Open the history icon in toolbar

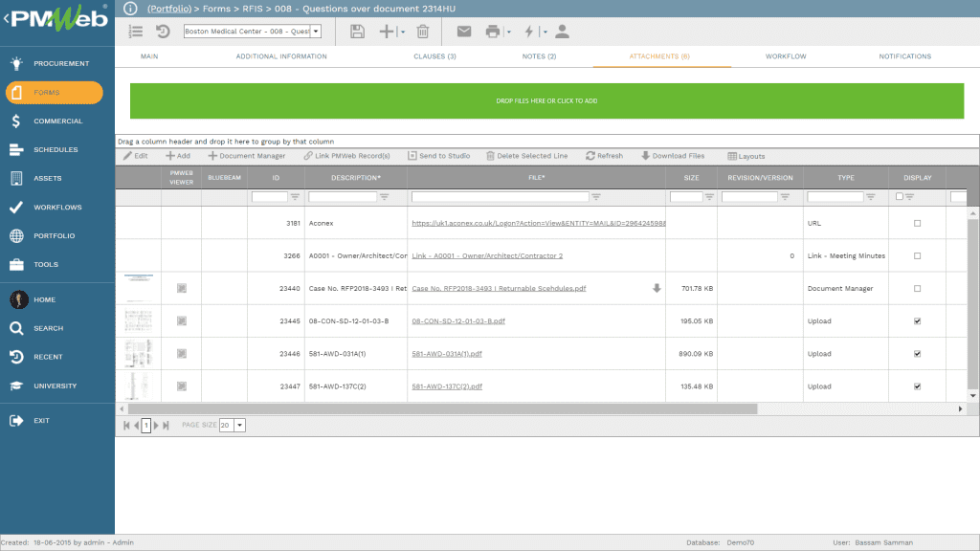(x=163, y=32)
